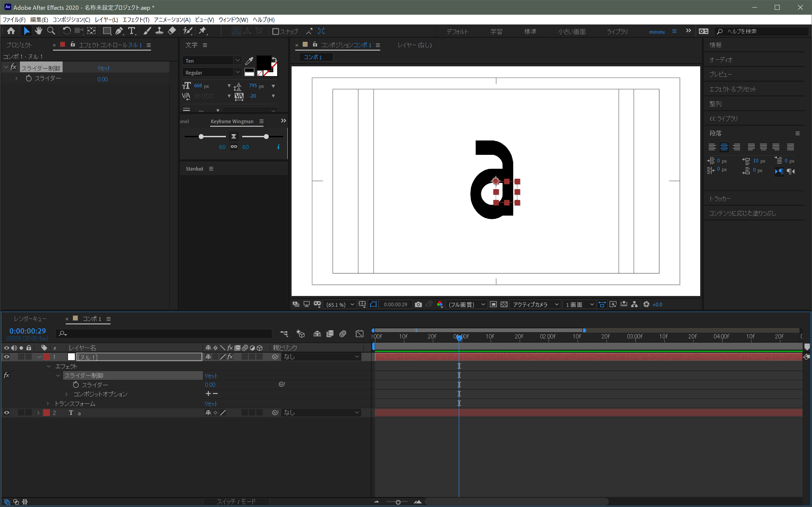Take a snapshot with camera icon
This screenshot has height=507, width=812.
(x=418, y=304)
